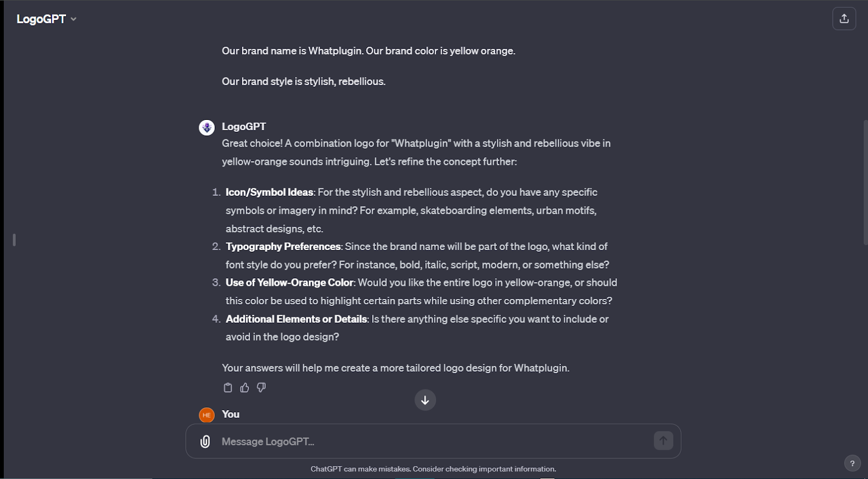Open the help question mark button
The height and width of the screenshot is (479, 868).
pos(852,463)
